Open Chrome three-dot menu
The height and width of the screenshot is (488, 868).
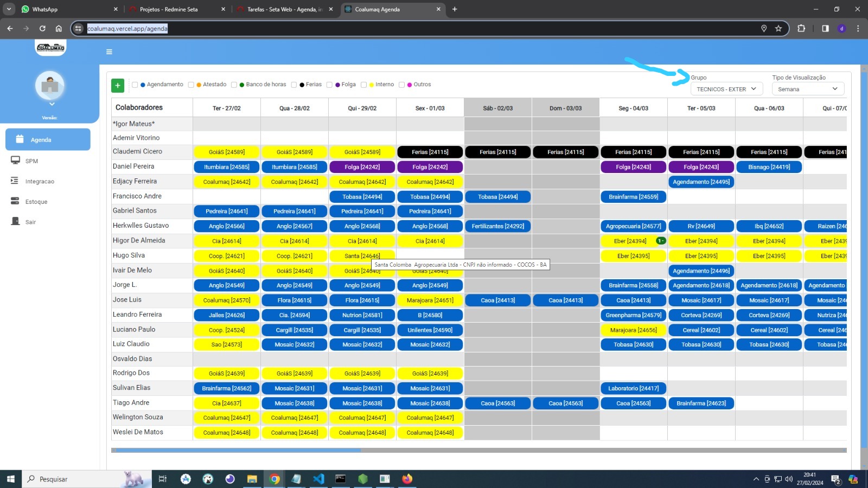pos(858,28)
